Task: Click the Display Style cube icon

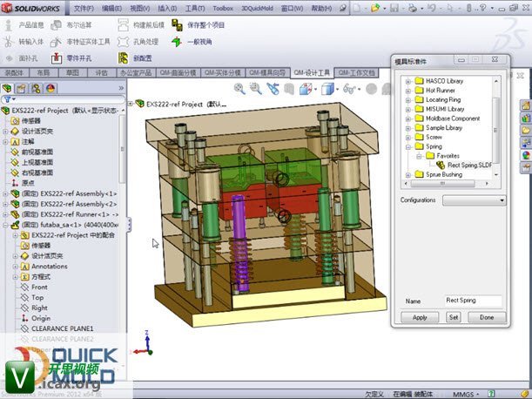Action: [x=327, y=90]
